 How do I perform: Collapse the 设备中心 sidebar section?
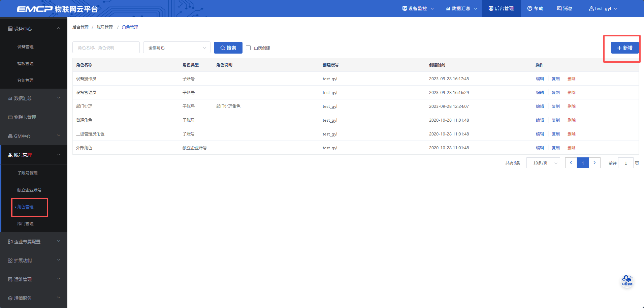click(34, 29)
